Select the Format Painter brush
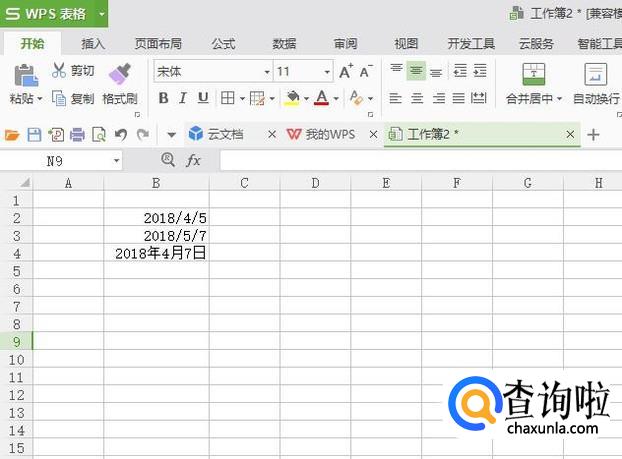The height and width of the screenshot is (459, 622). (x=119, y=74)
